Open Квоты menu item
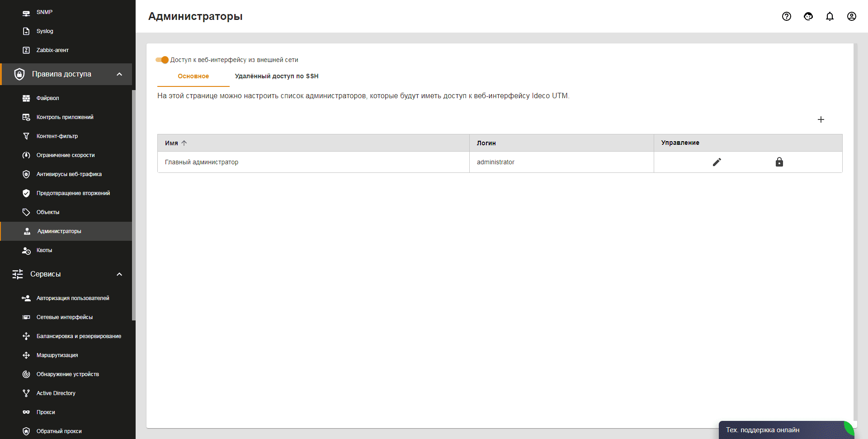Image resolution: width=868 pixels, height=439 pixels. tap(66, 250)
